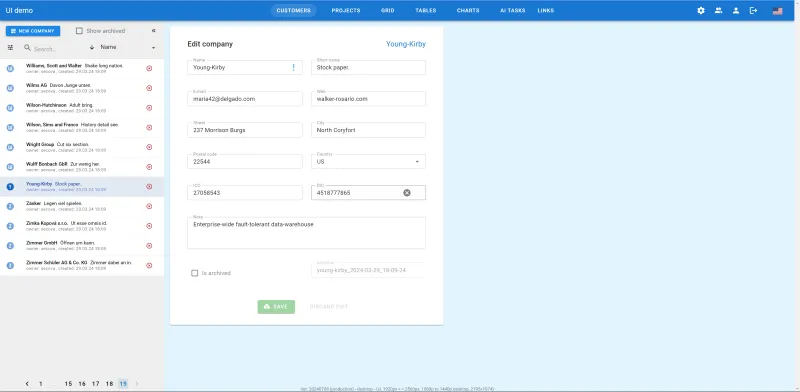Image resolution: width=800 pixels, height=392 pixels.
Task: Open the Young-Kirby link in form header
Action: tap(406, 44)
